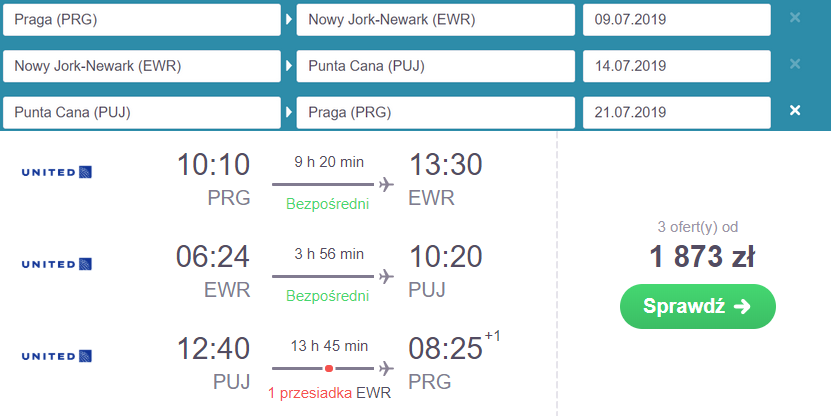Viewport: 831px width, 416px height.
Task: Edit origin Punta Cana (PUJ) in third row
Action: click(142, 112)
